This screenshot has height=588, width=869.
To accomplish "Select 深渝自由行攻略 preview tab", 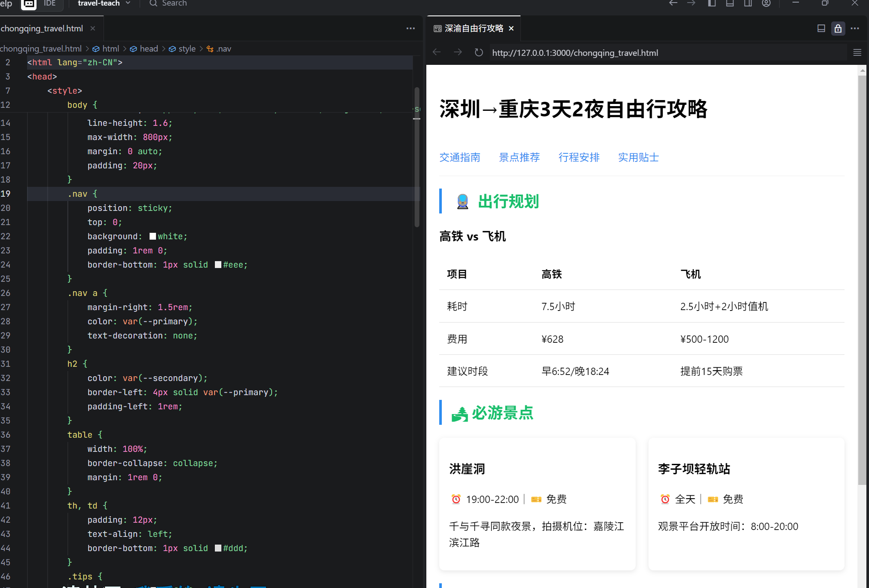I will point(474,28).
